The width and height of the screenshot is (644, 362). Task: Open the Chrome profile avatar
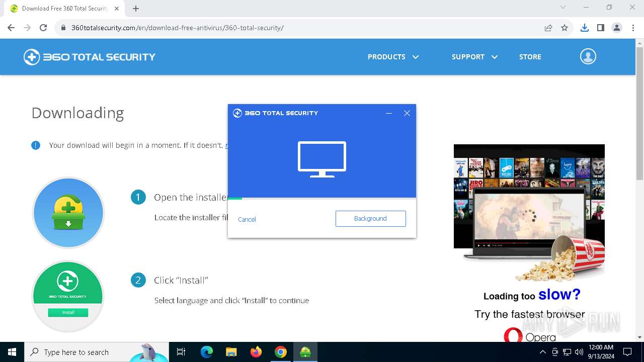(617, 28)
